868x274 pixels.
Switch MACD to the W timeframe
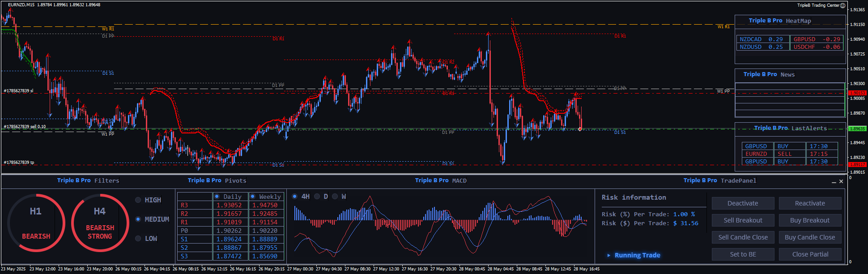tap(335, 197)
